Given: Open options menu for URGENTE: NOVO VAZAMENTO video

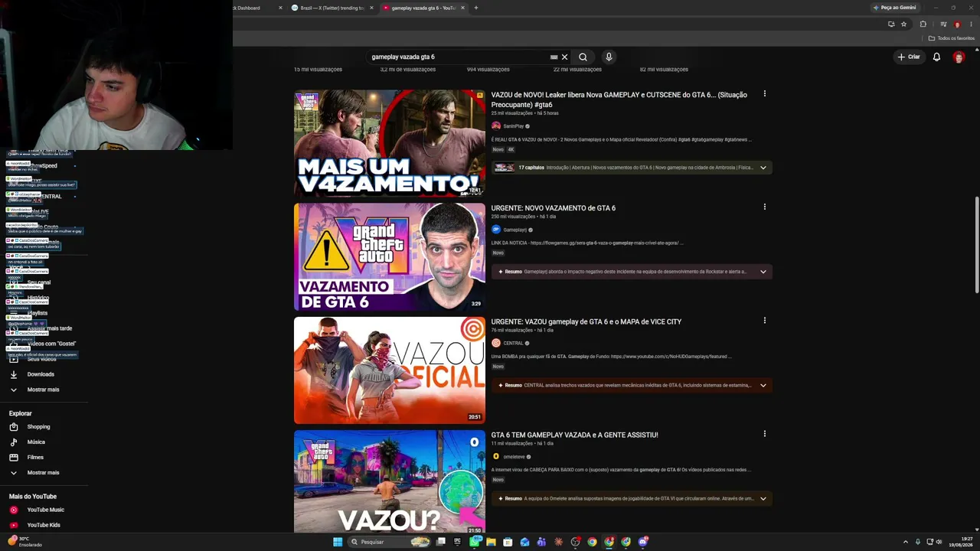Looking at the screenshot, I should (764, 207).
